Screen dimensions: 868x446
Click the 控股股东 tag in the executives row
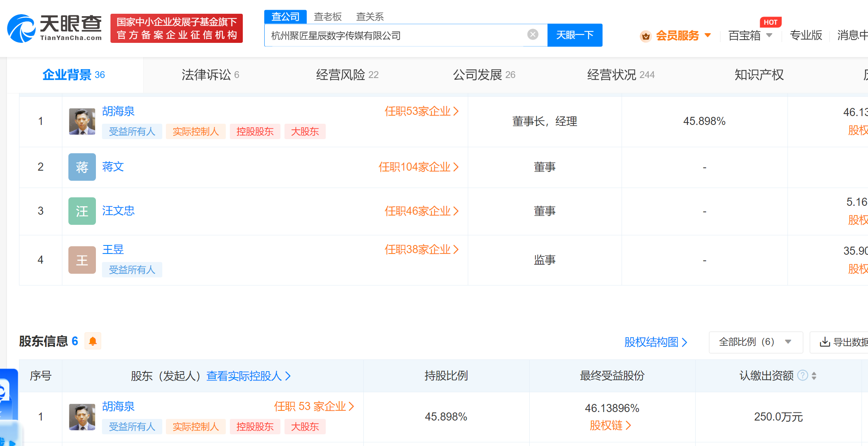pos(255,131)
